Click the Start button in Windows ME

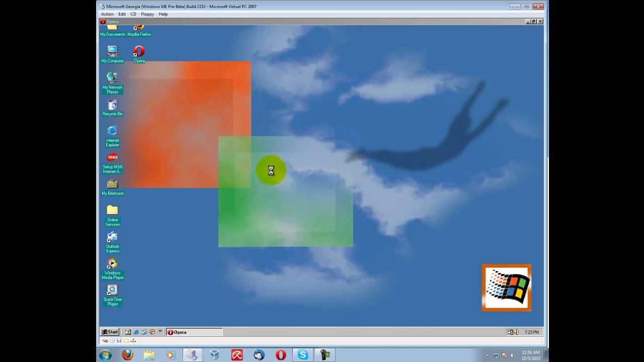(110, 332)
